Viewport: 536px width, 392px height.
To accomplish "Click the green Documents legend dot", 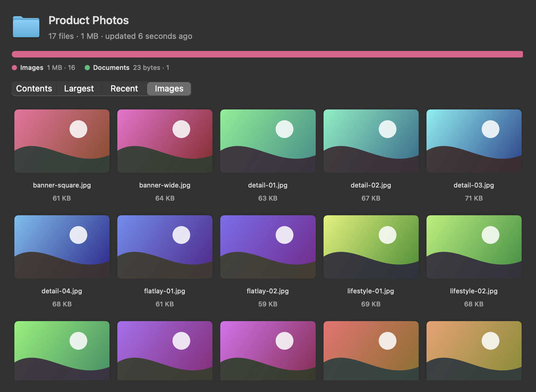I will [87, 68].
